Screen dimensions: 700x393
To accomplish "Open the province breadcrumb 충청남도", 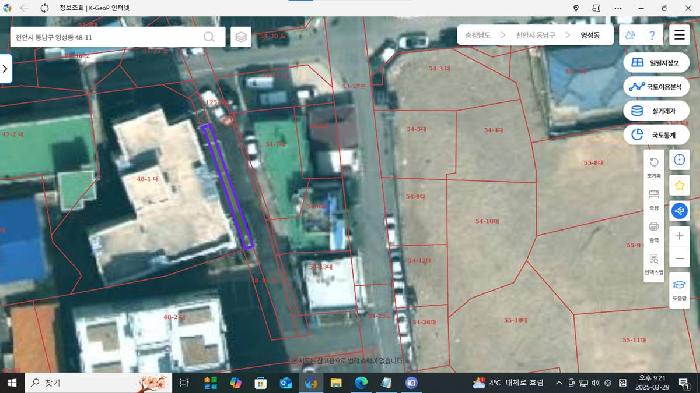I will (x=478, y=35).
